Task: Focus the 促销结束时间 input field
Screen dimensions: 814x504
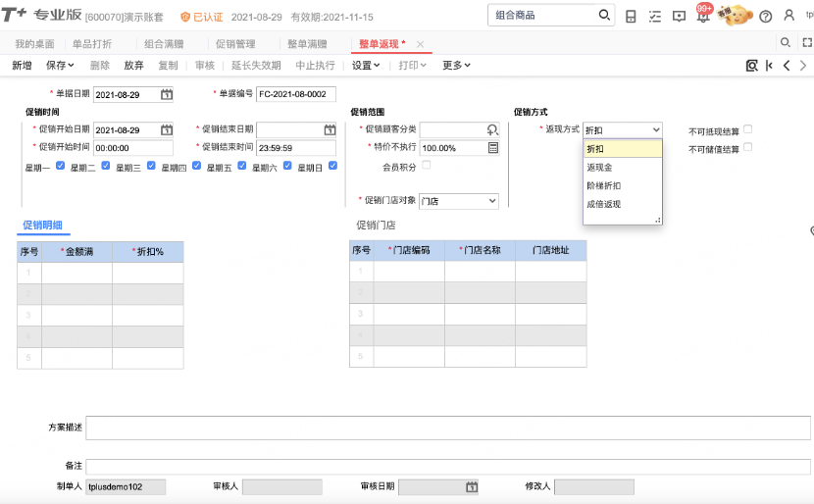Action: tap(296, 148)
